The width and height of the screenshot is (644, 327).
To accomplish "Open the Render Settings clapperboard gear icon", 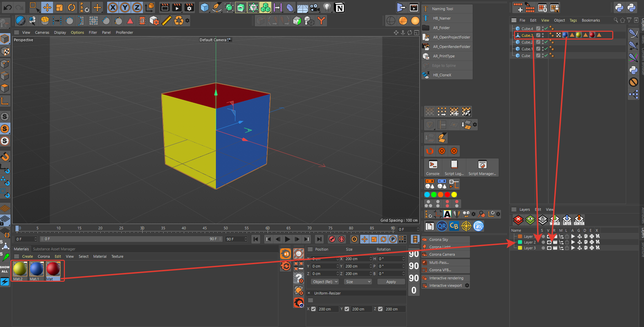I will [189, 7].
